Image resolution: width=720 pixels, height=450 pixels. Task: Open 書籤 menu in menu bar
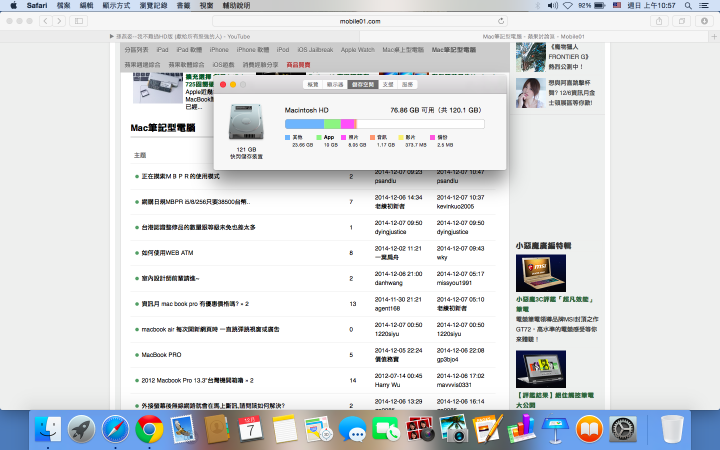[x=183, y=6]
